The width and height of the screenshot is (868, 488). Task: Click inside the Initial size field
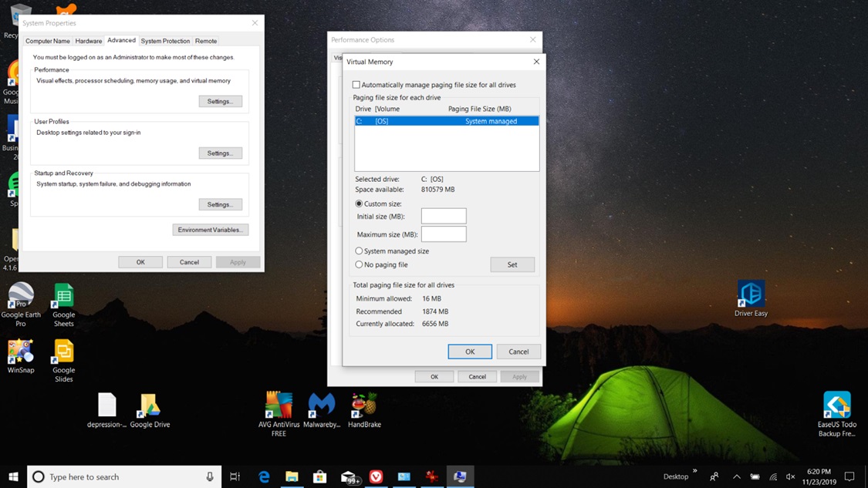click(444, 216)
